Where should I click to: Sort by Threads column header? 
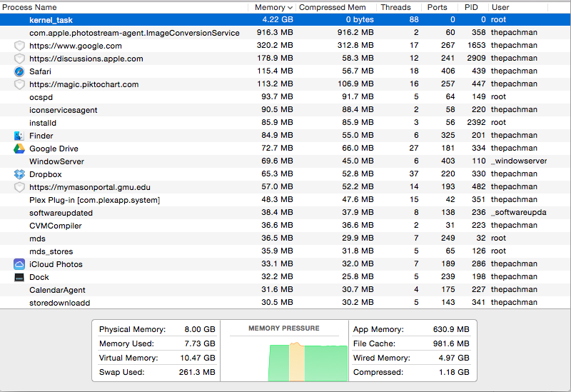[x=395, y=7]
